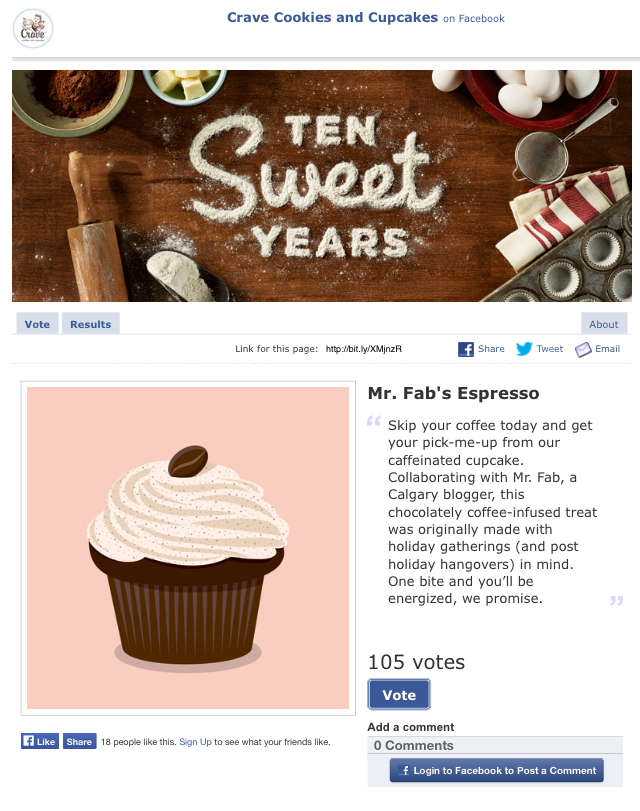This screenshot has width=640, height=811.
Task: Click the Sign Up link
Action: click(x=195, y=742)
